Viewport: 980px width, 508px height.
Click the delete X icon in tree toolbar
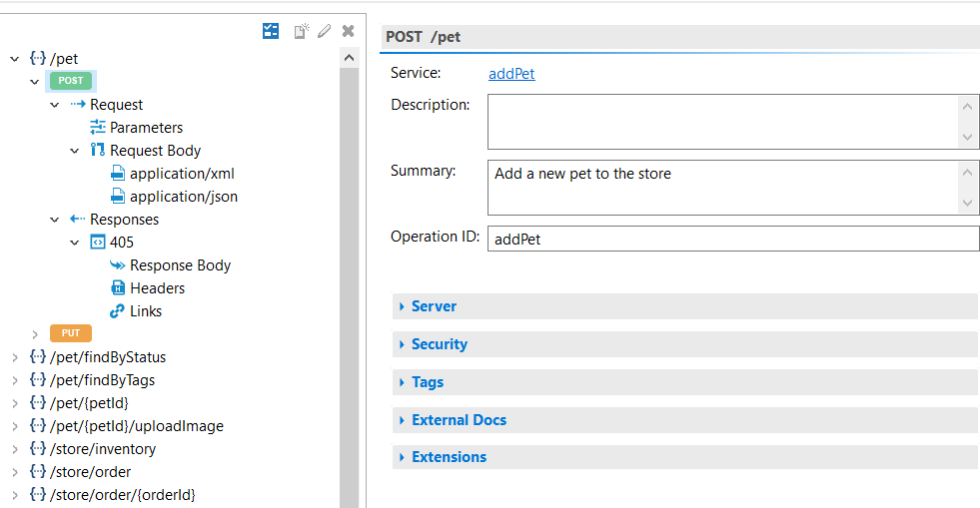point(348,31)
